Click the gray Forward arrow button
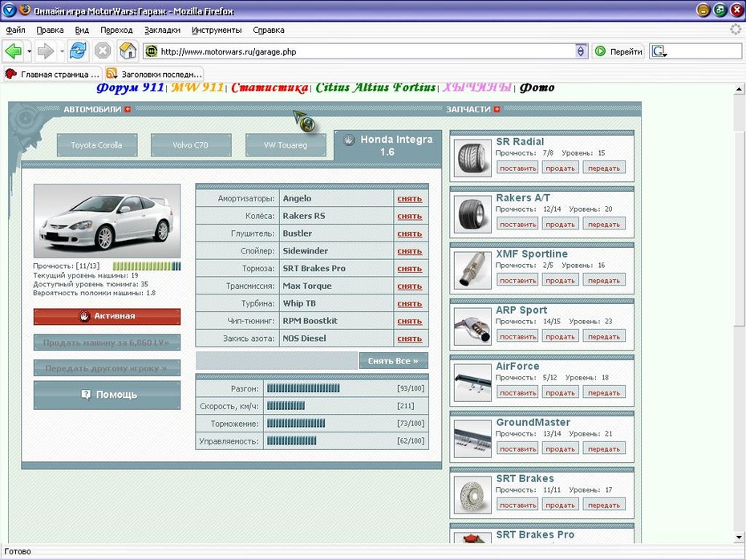The image size is (746, 560). 46,51
